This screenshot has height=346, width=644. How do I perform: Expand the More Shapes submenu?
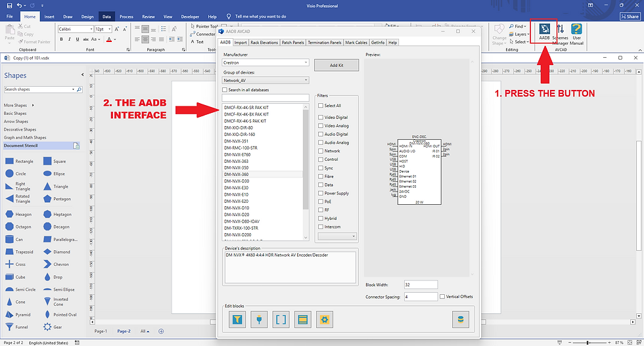[x=33, y=105]
